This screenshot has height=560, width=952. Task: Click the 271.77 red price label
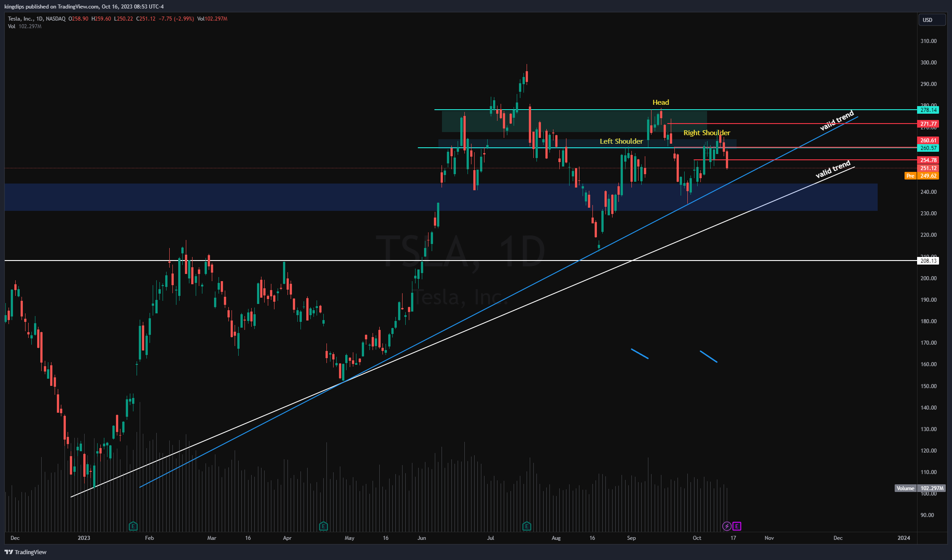point(928,124)
